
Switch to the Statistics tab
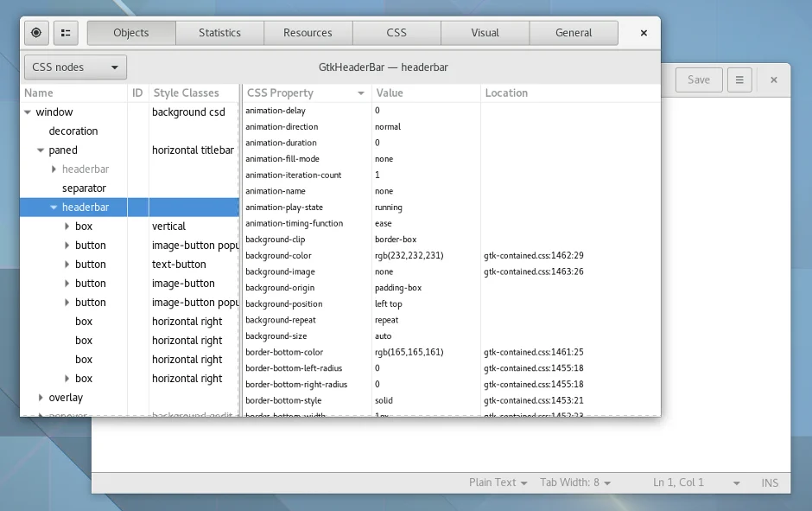[x=219, y=33]
